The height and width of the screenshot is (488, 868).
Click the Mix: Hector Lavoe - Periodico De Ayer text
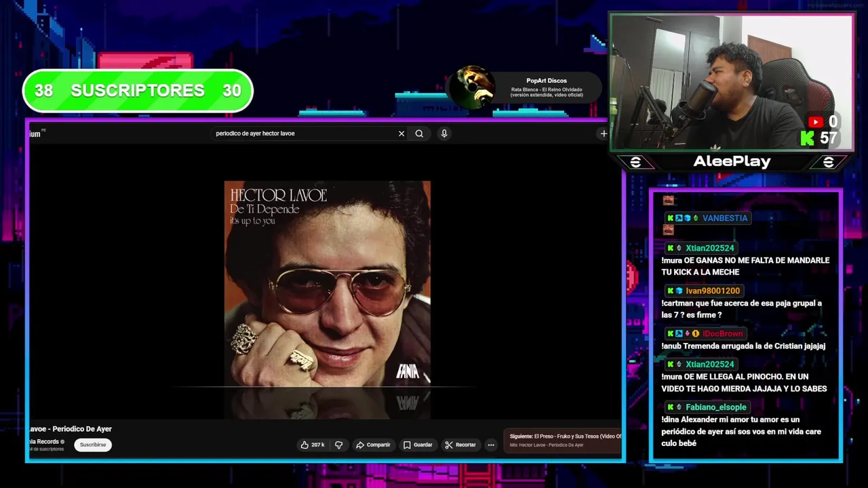pos(547,445)
